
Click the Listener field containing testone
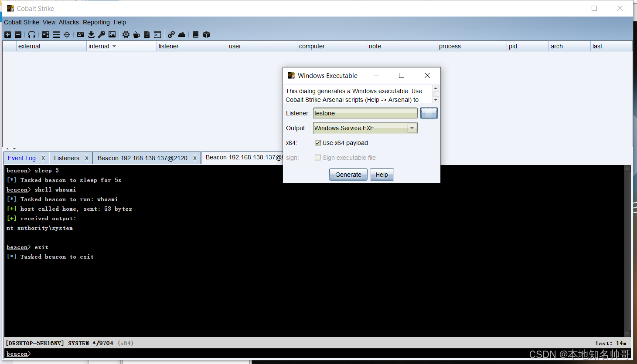(x=365, y=113)
